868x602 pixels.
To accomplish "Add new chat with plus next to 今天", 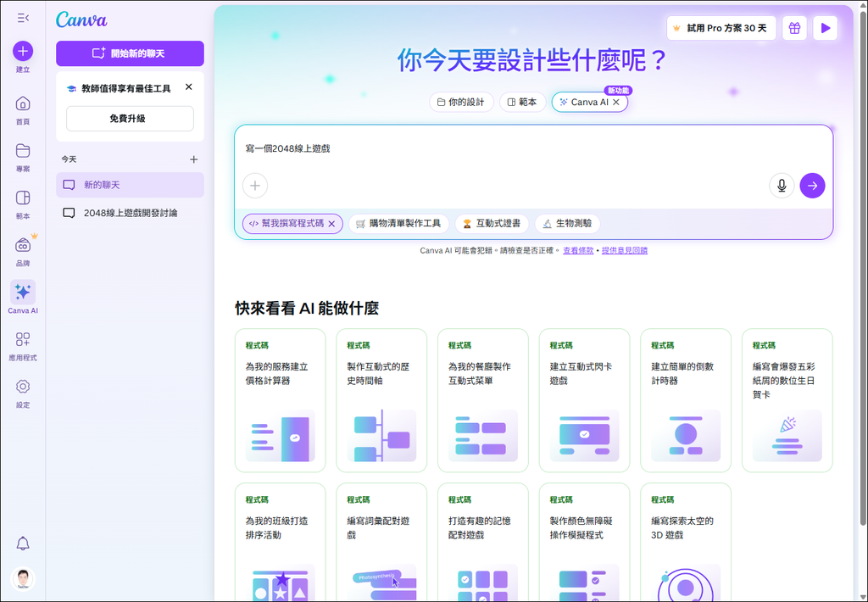I will click(194, 159).
